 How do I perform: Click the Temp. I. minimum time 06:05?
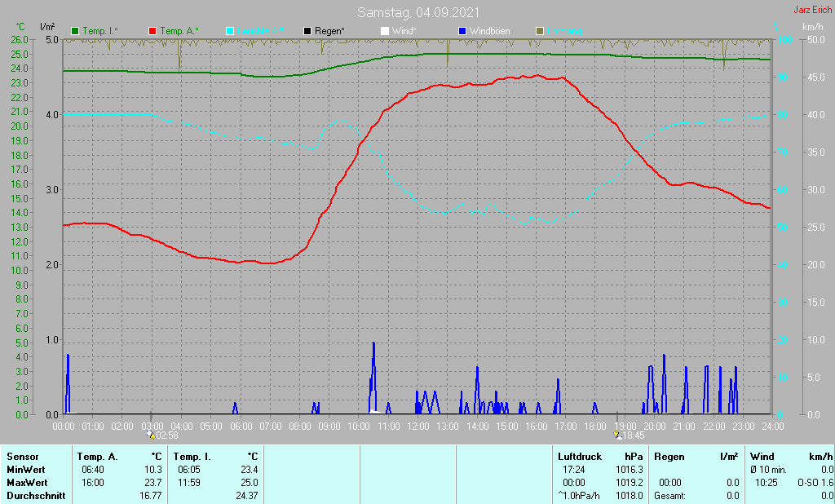point(189,470)
